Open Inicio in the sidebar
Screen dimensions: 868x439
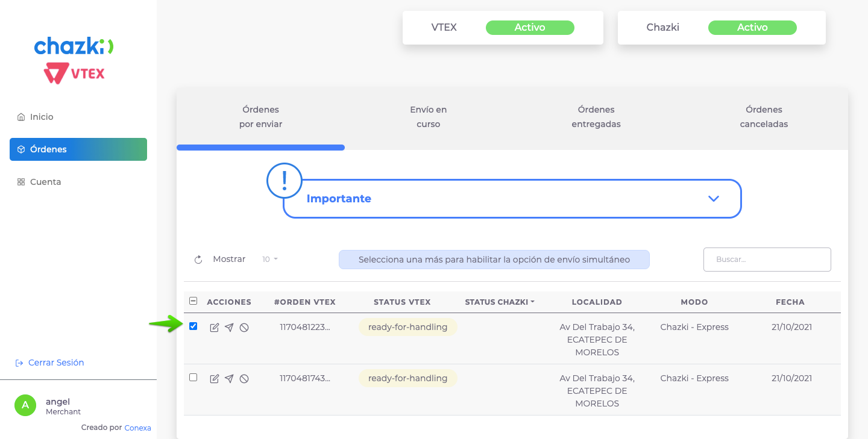pyautogui.click(x=78, y=117)
